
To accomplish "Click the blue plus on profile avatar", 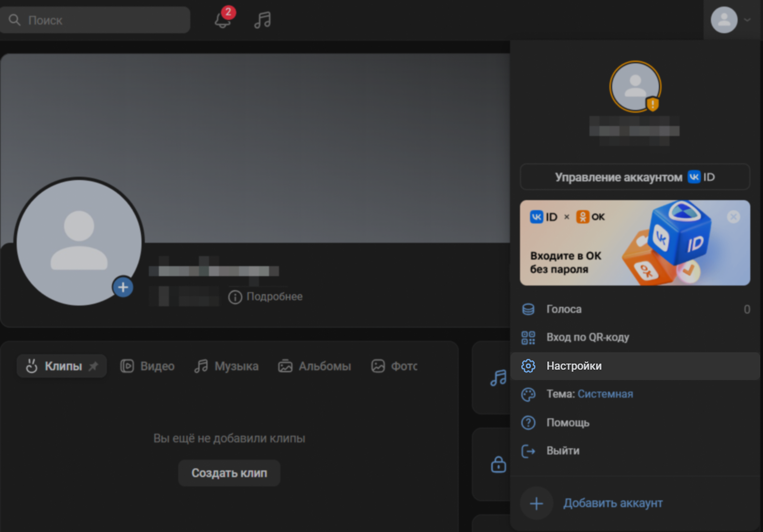I will (x=123, y=288).
